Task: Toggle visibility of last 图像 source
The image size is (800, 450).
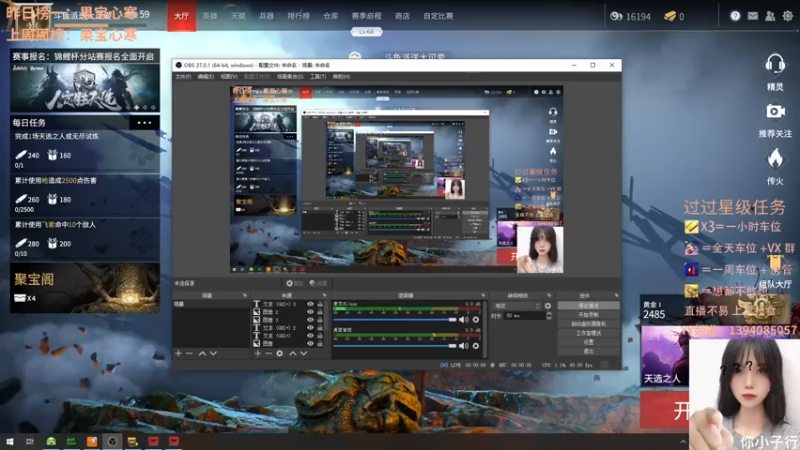Action: pos(310,343)
